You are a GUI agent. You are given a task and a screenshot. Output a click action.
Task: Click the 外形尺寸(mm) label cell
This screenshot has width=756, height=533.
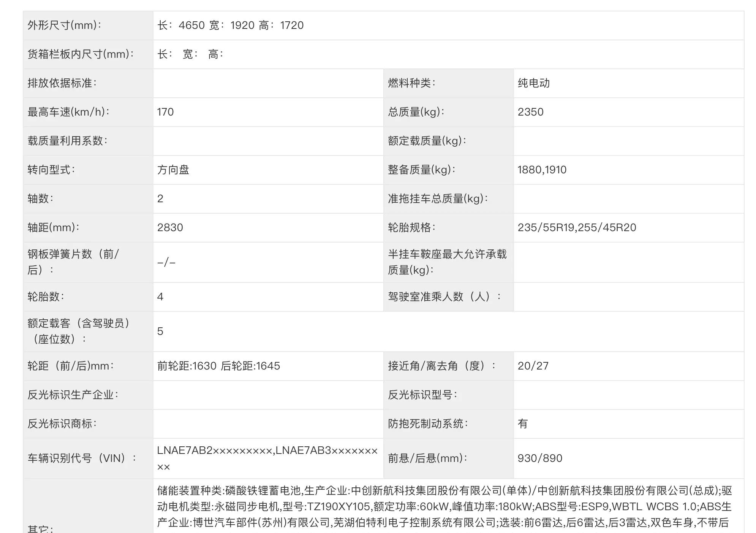point(65,25)
